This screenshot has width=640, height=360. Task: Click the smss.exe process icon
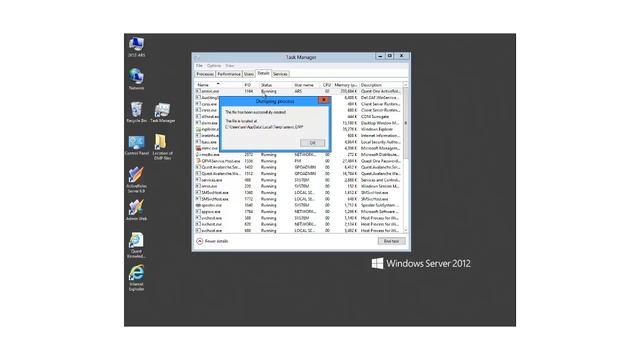point(198,186)
